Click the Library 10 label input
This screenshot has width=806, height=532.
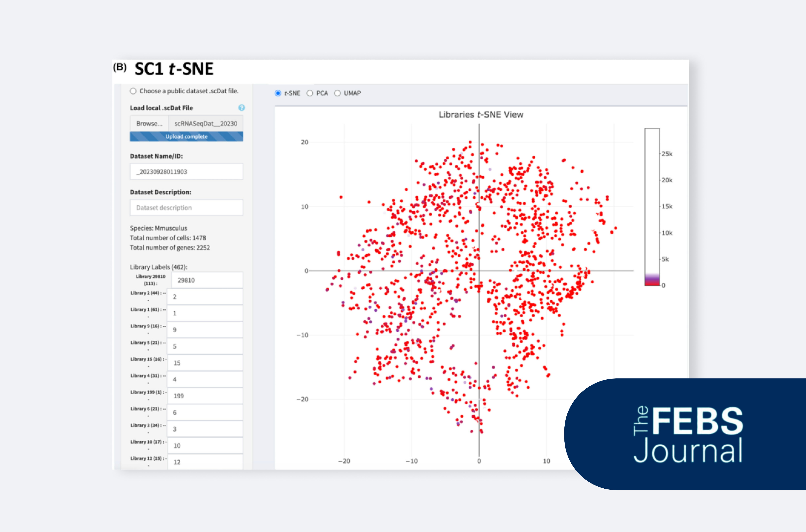[205, 445]
